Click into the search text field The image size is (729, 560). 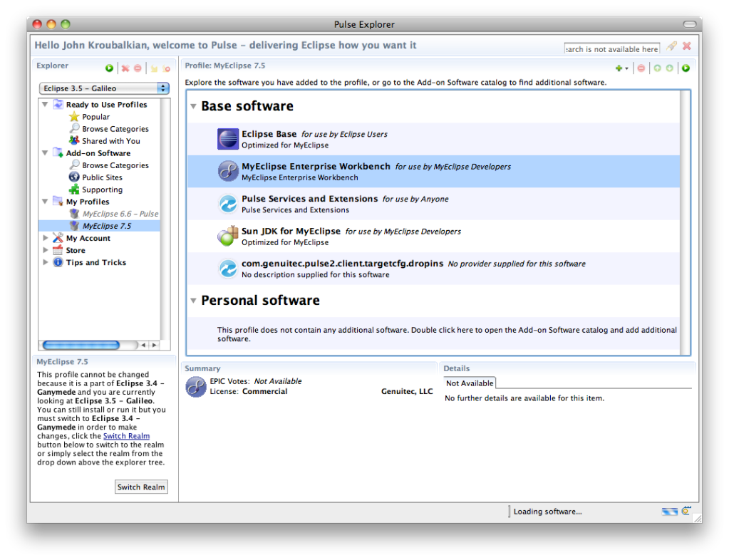(x=612, y=48)
